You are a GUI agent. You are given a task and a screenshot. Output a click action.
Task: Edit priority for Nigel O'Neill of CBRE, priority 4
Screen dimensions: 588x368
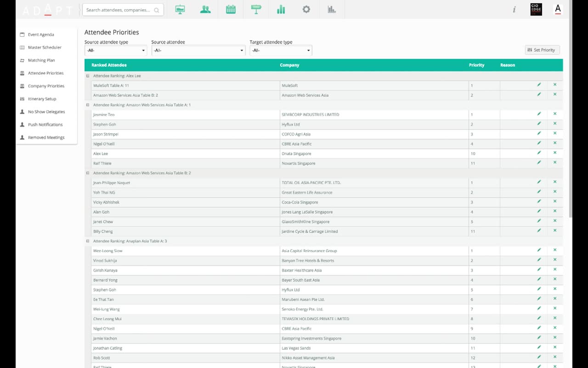[539, 143]
